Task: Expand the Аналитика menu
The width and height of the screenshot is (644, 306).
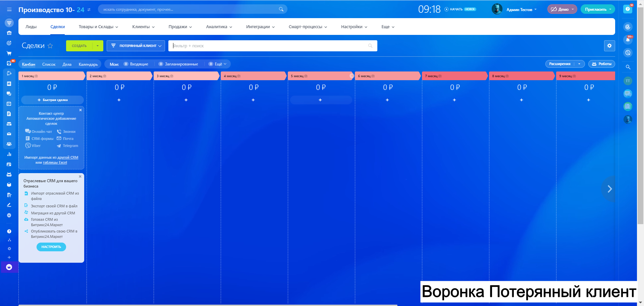Action: coord(219,27)
